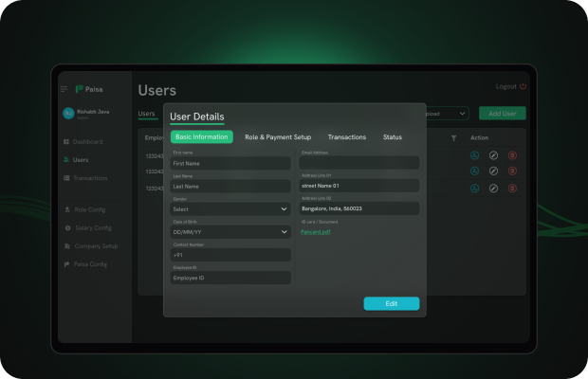Open the Date of Birth dropdown
This screenshot has height=379, width=588.
coord(230,231)
